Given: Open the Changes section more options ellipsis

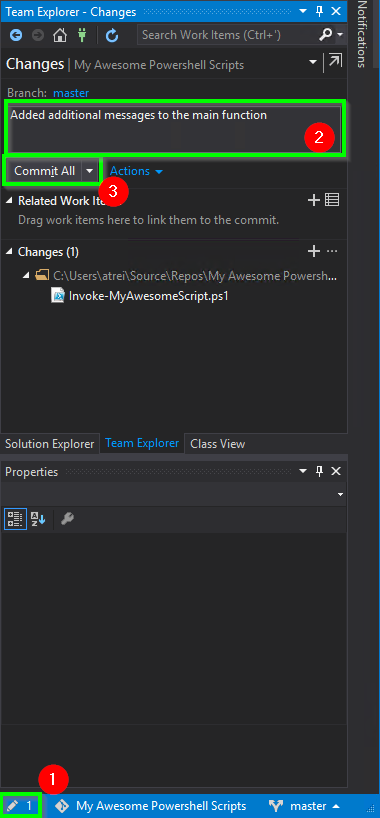Looking at the screenshot, I should click(332, 251).
